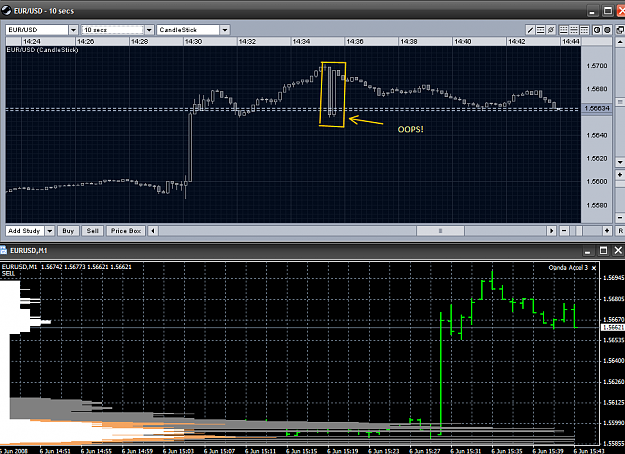The image size is (625, 454).
Task: Click the vertical price scrollbar thumb
Action: coord(620,102)
